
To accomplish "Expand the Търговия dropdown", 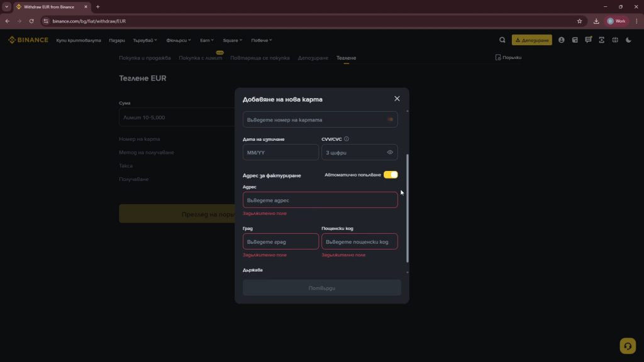I will pyautogui.click(x=145, y=40).
